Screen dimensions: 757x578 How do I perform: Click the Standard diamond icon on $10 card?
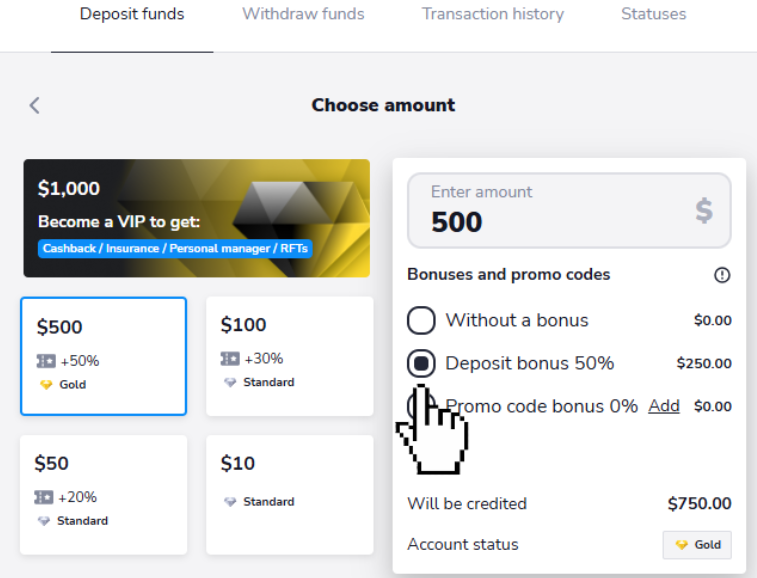click(x=230, y=502)
